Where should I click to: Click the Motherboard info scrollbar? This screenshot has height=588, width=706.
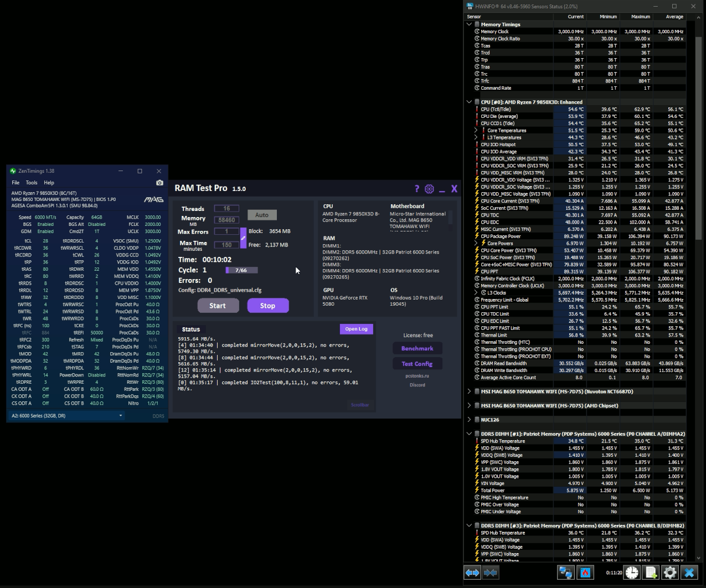pyautogui.click(x=450, y=217)
